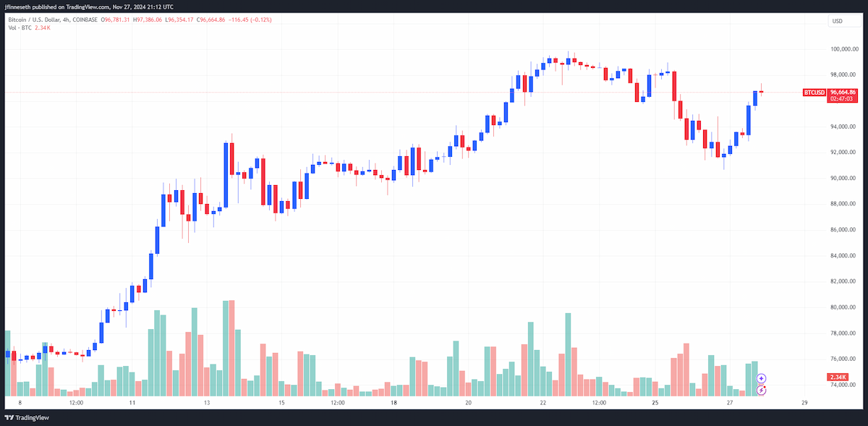
Task: Click the date label 27 on time axis
Action: tap(730, 401)
